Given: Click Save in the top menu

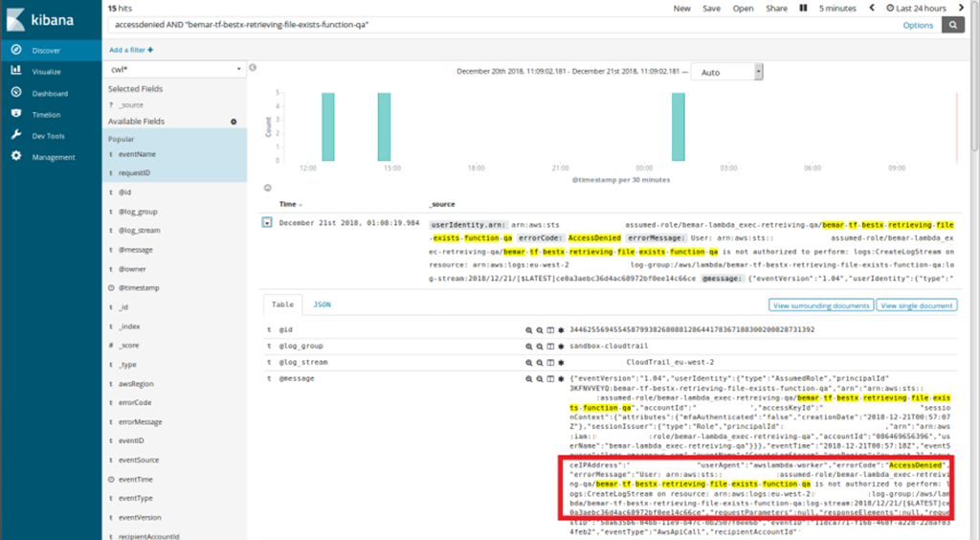Looking at the screenshot, I should pyautogui.click(x=711, y=9).
